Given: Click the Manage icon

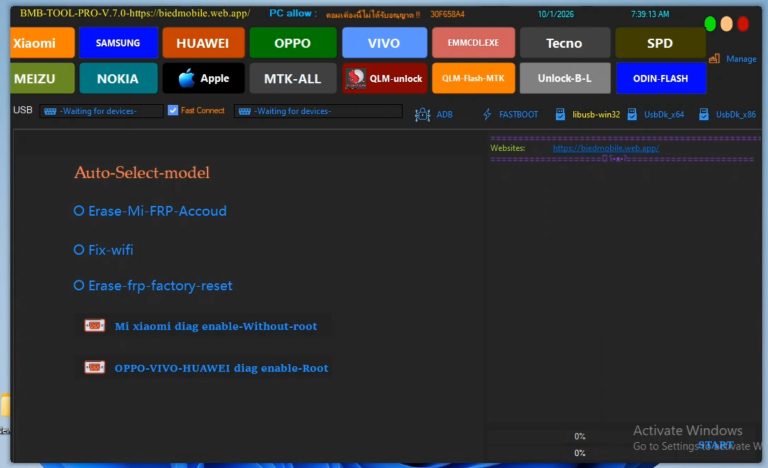Looking at the screenshot, I should coord(714,59).
